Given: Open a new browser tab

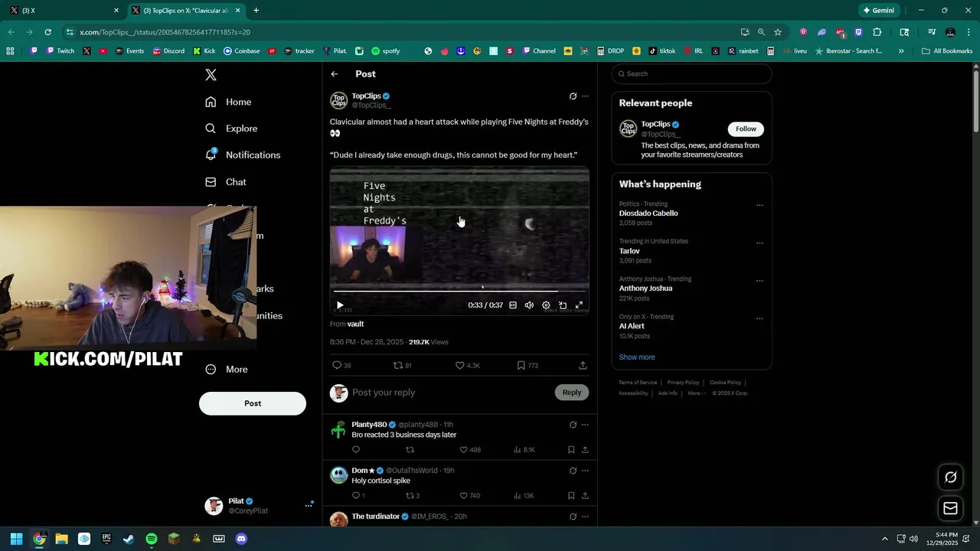Looking at the screenshot, I should click(256, 11).
